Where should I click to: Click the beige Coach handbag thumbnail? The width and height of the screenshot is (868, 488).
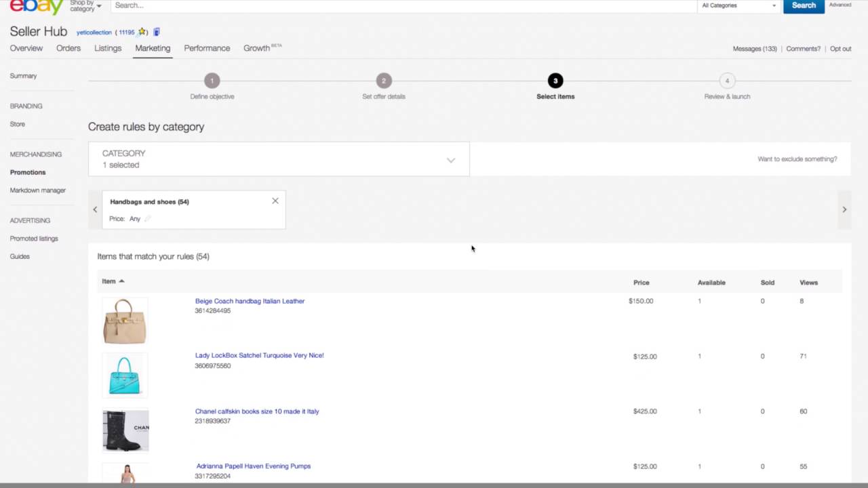[x=125, y=321]
